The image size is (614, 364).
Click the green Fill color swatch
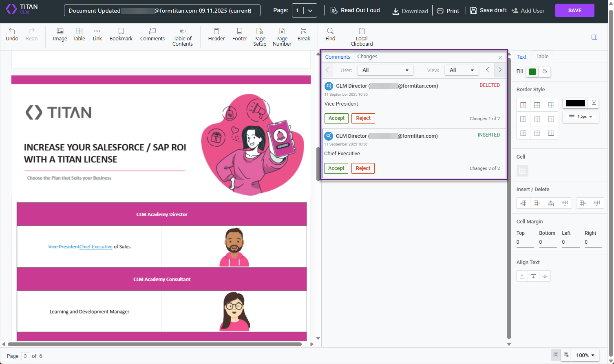tap(532, 72)
